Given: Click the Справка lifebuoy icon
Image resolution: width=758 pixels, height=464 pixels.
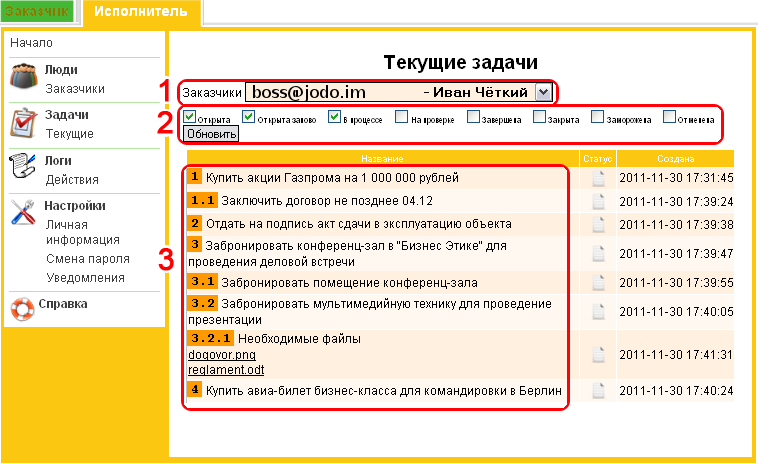Looking at the screenshot, I should tap(24, 306).
